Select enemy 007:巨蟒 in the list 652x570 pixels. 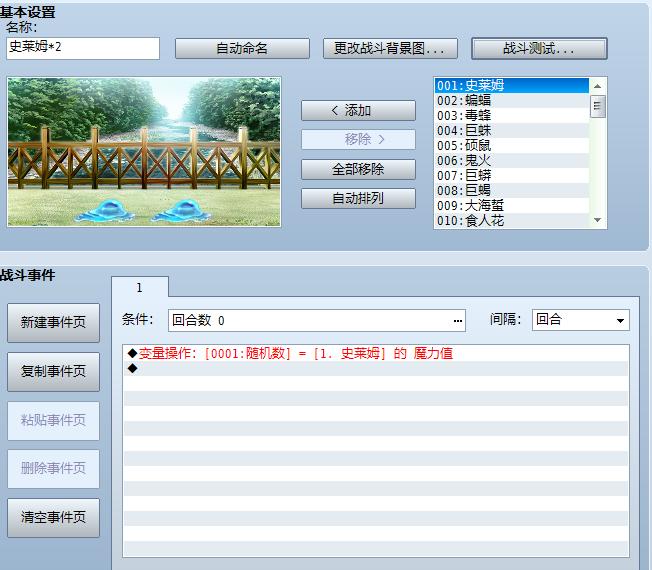pyautogui.click(x=512, y=175)
